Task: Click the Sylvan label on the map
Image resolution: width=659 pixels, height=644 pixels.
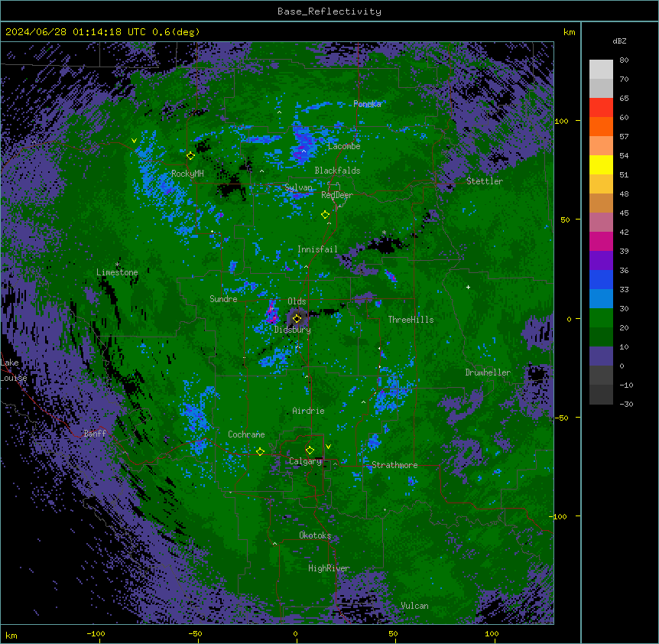Action: 298,187
